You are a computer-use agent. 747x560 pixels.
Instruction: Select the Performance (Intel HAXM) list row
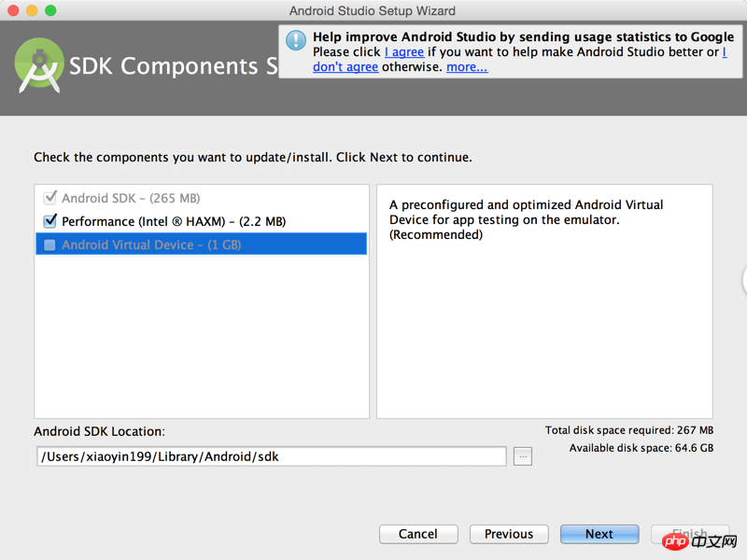click(x=202, y=221)
